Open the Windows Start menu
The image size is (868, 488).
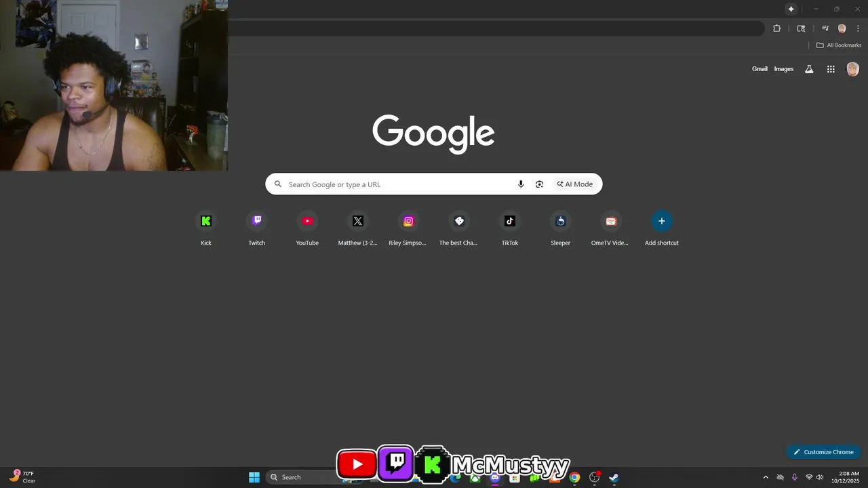coord(254,477)
